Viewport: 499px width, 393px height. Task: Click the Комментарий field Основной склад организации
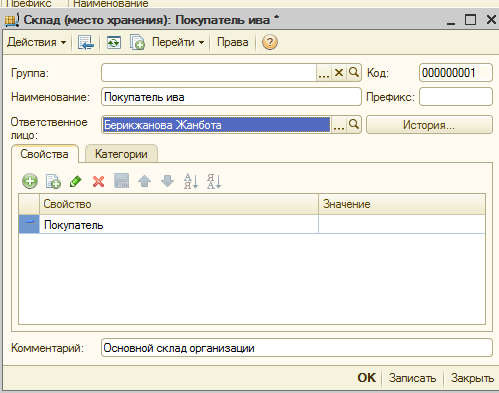pos(297,348)
